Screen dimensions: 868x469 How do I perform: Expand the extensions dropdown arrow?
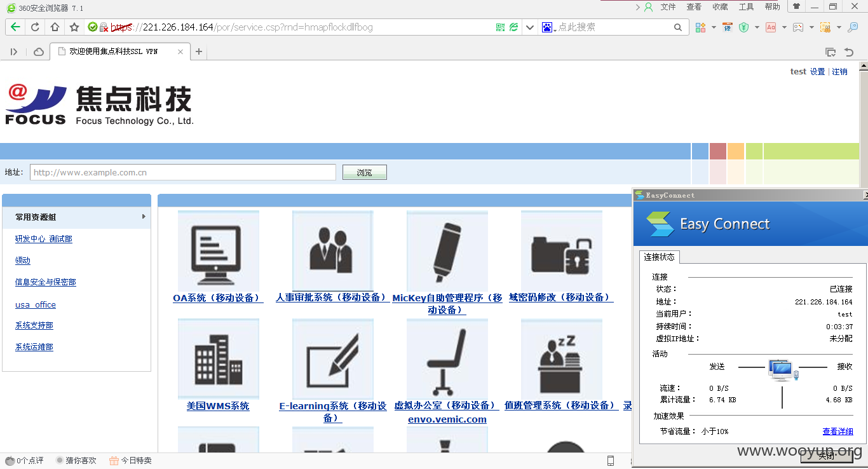coord(714,27)
